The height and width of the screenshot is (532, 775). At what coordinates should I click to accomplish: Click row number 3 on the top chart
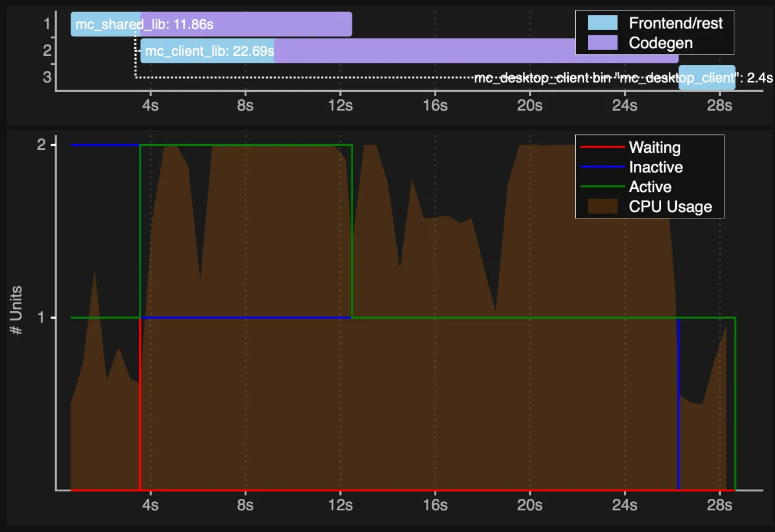[47, 77]
